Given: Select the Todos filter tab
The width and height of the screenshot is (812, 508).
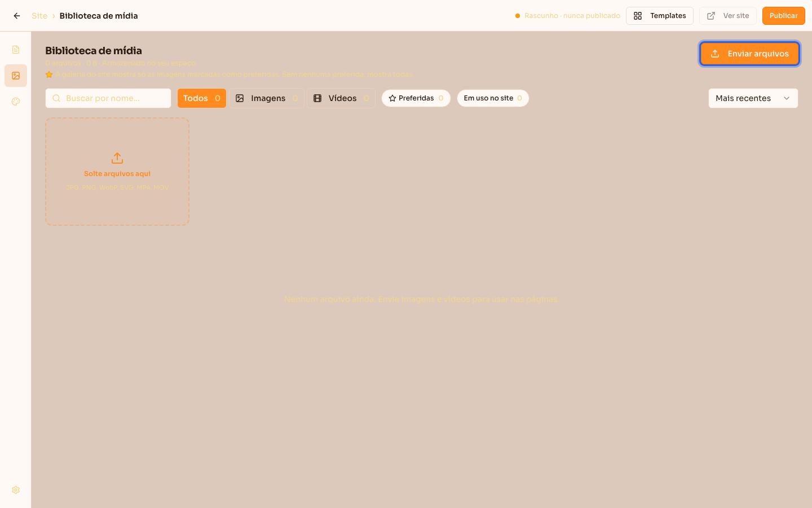Looking at the screenshot, I should [x=202, y=98].
